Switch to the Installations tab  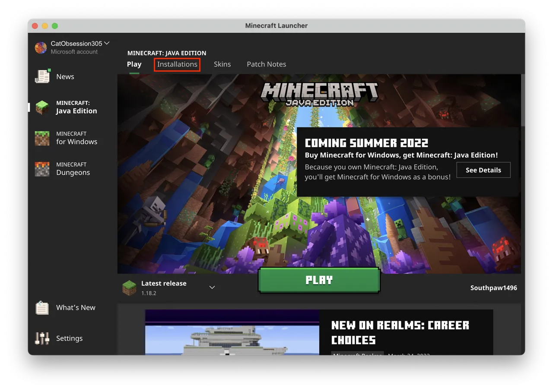[177, 64]
